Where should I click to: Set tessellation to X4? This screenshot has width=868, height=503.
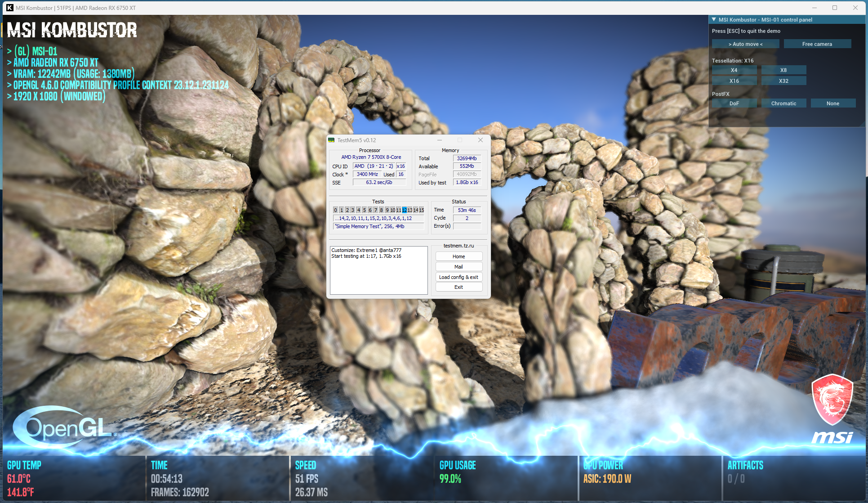pyautogui.click(x=734, y=70)
